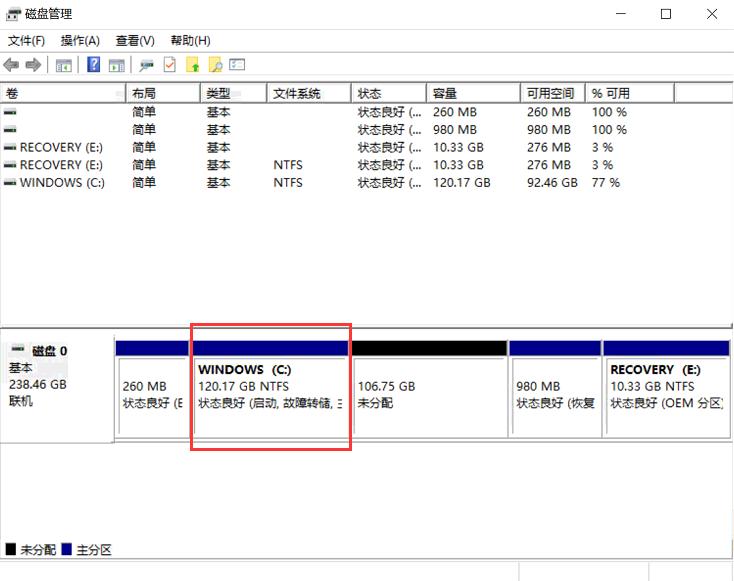Sort by the 卷 column header

(x=63, y=93)
